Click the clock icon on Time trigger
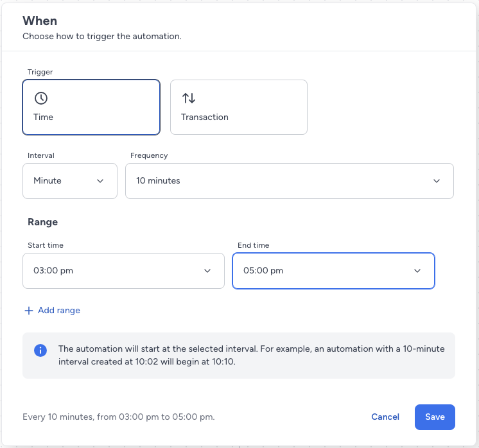479x448 pixels. coord(41,98)
